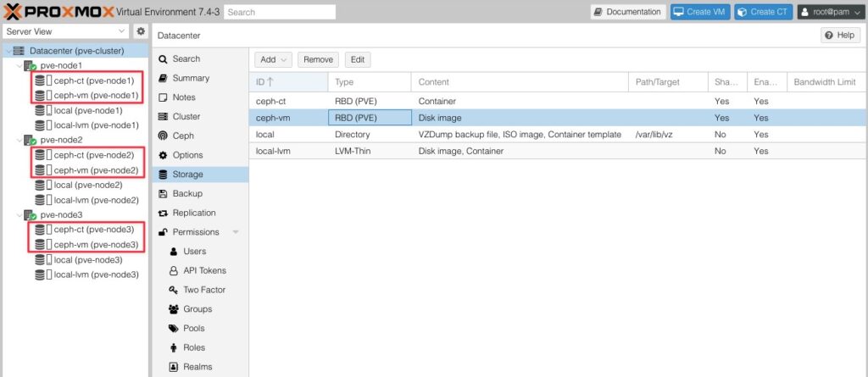Select local (pve-node2) in the tree
This screenshot has width=868, height=377.
(x=87, y=185)
